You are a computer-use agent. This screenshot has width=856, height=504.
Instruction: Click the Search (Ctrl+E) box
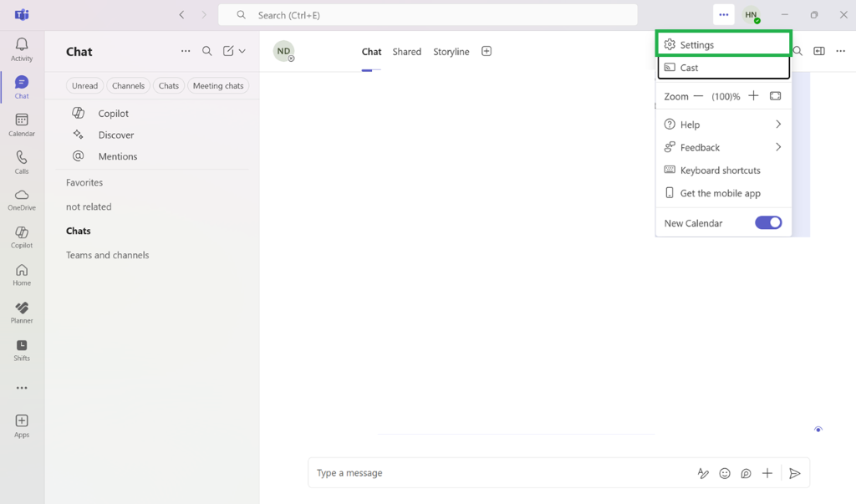[427, 15]
